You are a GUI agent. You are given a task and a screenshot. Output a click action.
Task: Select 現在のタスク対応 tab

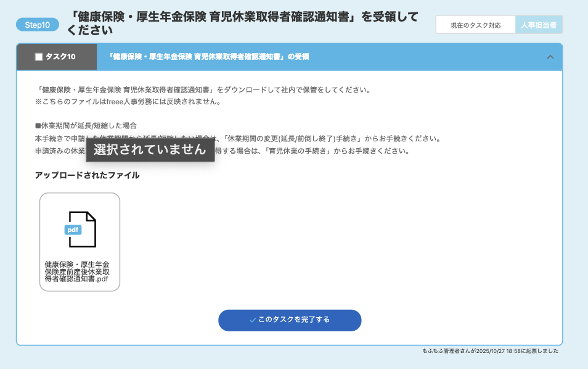pyautogui.click(x=475, y=25)
